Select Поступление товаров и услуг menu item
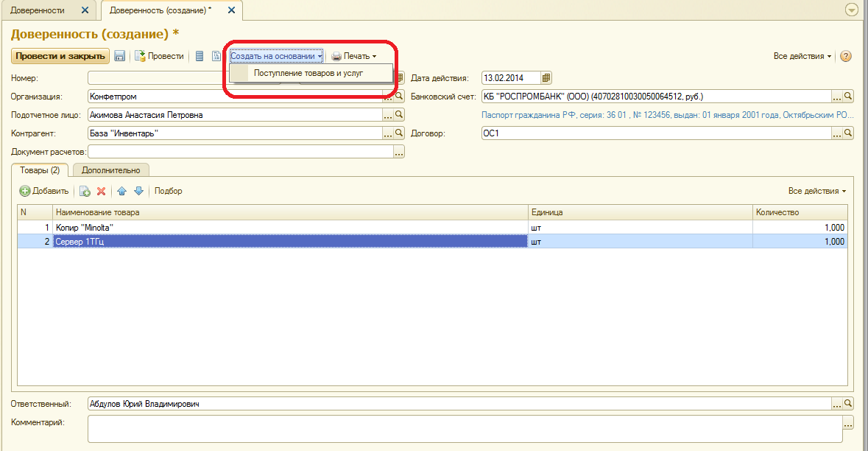 click(308, 73)
